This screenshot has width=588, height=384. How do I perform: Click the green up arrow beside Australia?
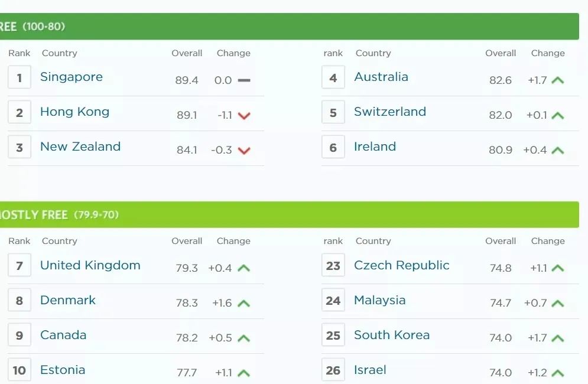(558, 80)
